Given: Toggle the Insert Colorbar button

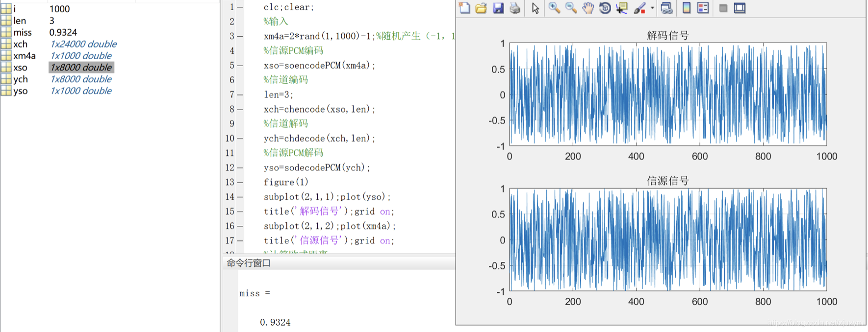Looking at the screenshot, I should (x=687, y=8).
